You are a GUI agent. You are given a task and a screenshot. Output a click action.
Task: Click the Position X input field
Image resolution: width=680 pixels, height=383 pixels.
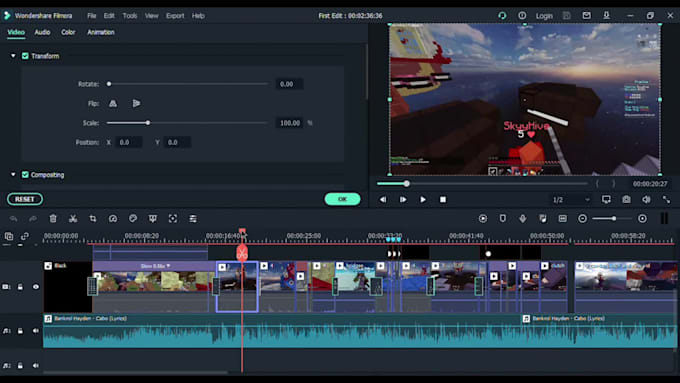tap(128, 142)
